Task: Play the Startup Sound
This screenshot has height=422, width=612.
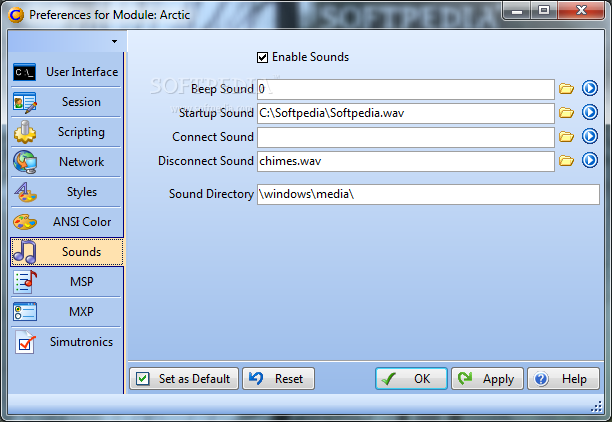Action: tap(590, 112)
